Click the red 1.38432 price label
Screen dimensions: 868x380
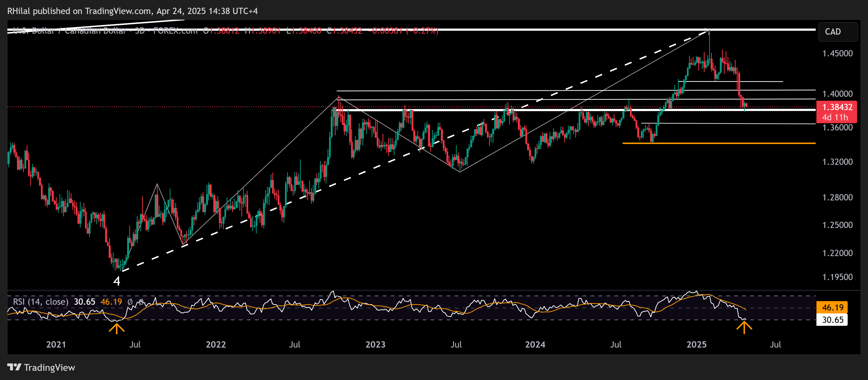(x=838, y=107)
